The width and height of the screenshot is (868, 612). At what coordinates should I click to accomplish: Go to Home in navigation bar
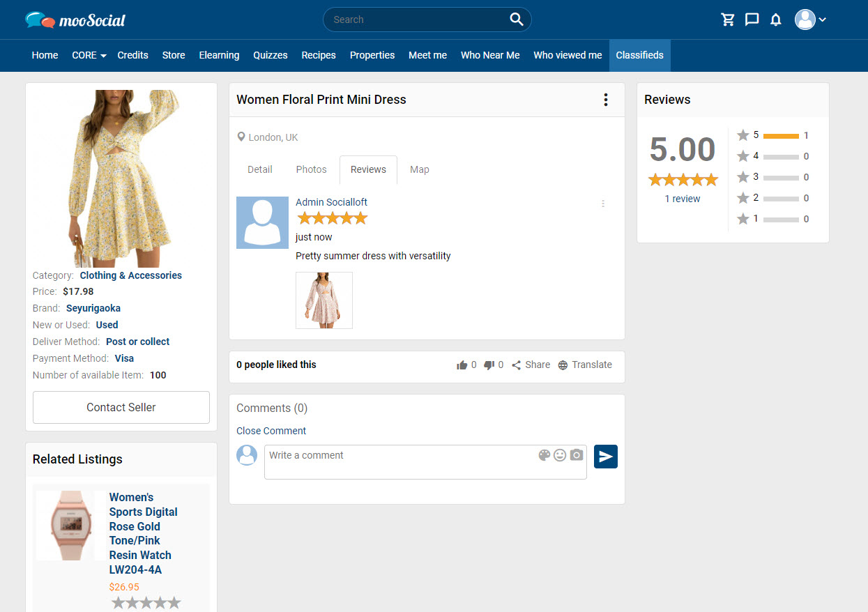(x=45, y=55)
